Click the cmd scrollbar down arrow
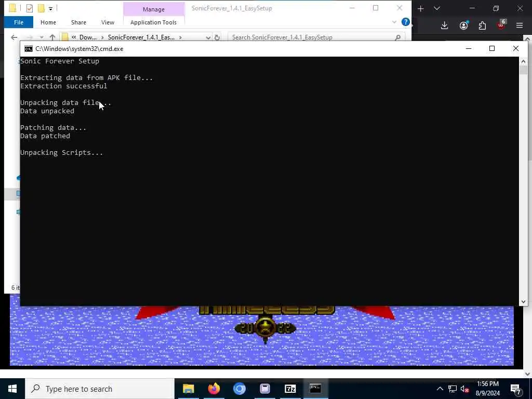Screen dimensions: 532x399 [x=523, y=301]
